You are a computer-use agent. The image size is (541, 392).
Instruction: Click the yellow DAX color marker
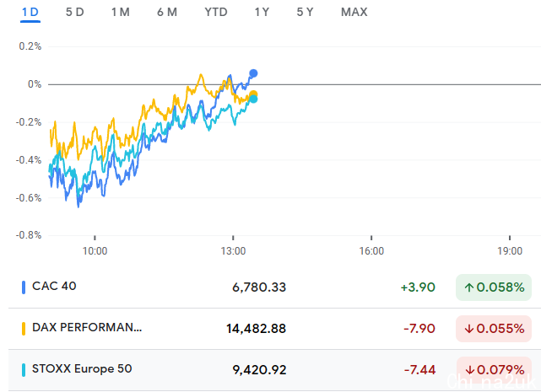tap(24, 329)
